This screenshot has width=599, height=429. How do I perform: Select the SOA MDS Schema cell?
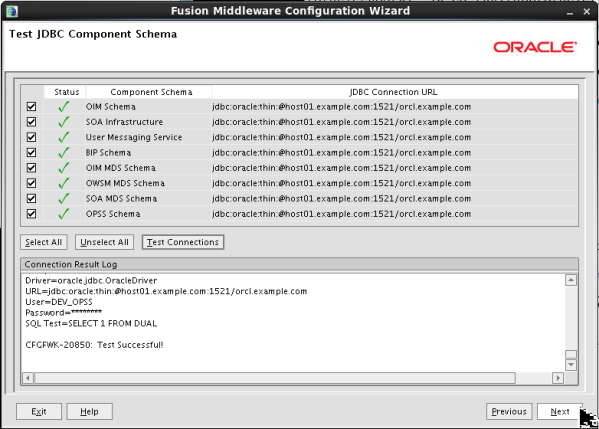coord(148,198)
